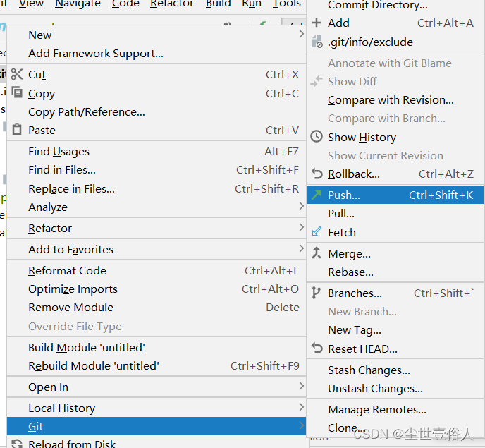485x448 pixels.
Task: Click Annotate with Git Blame entry
Action: [x=395, y=63]
